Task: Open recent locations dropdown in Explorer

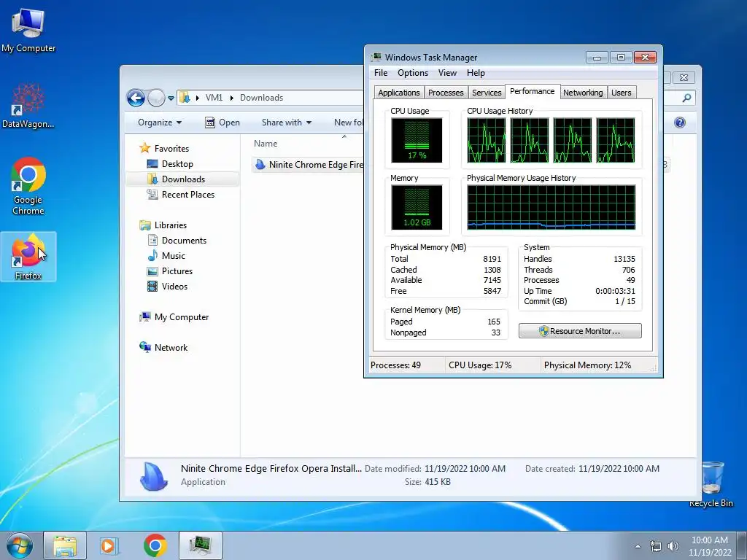Action: [171, 98]
